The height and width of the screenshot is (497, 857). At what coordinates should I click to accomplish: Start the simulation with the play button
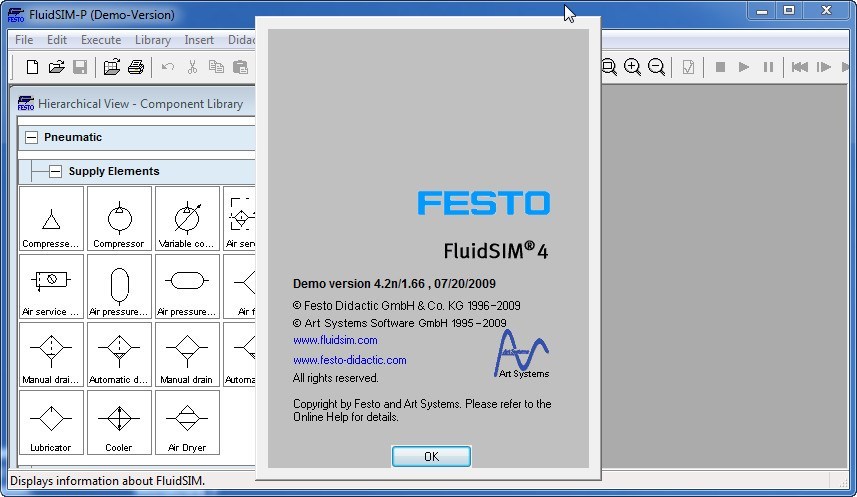pyautogui.click(x=744, y=67)
